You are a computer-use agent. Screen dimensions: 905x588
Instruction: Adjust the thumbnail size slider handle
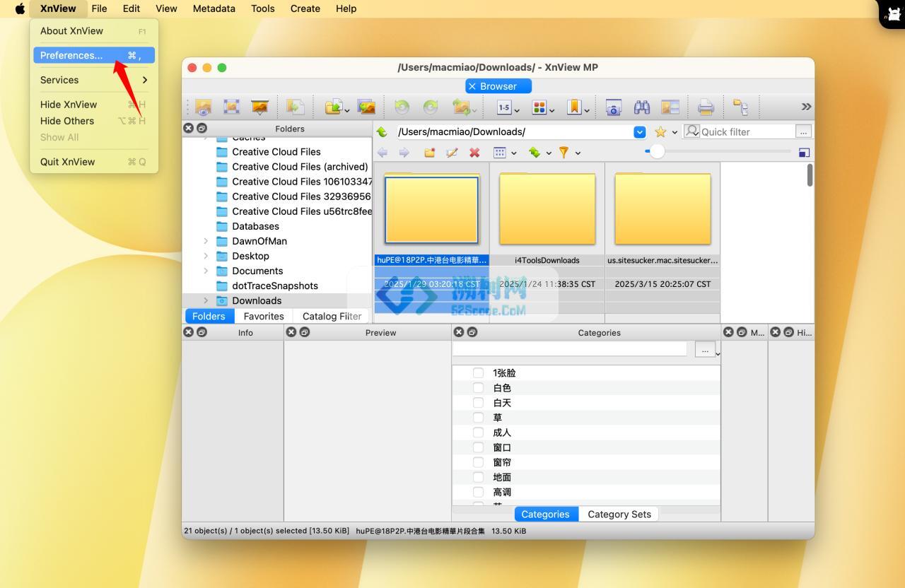pos(657,151)
